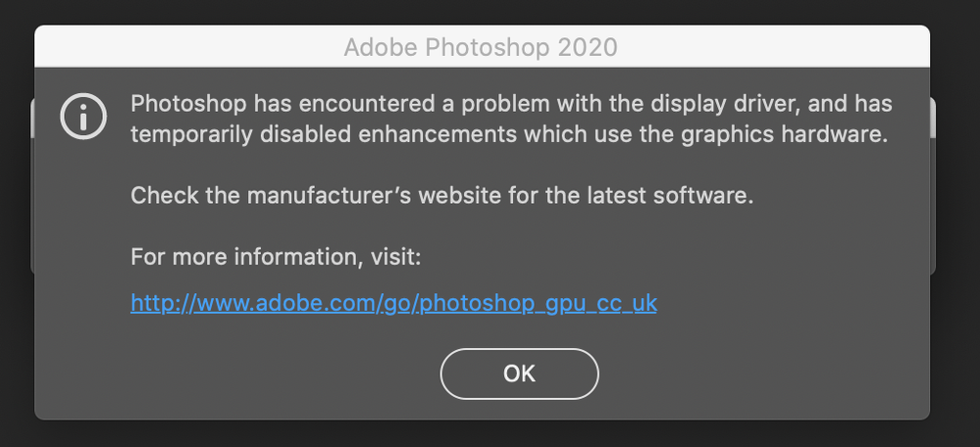
Task: Click the empty title bar area left of the title
Action: click(x=186, y=47)
